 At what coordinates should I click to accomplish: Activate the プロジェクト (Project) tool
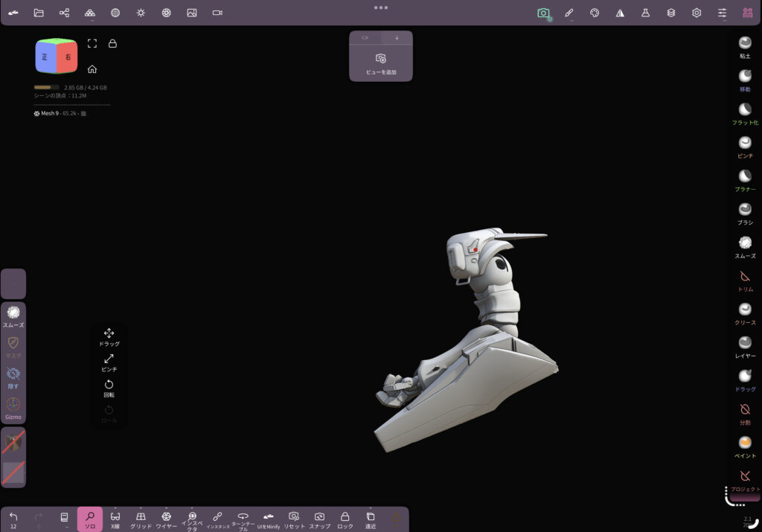[745, 481]
